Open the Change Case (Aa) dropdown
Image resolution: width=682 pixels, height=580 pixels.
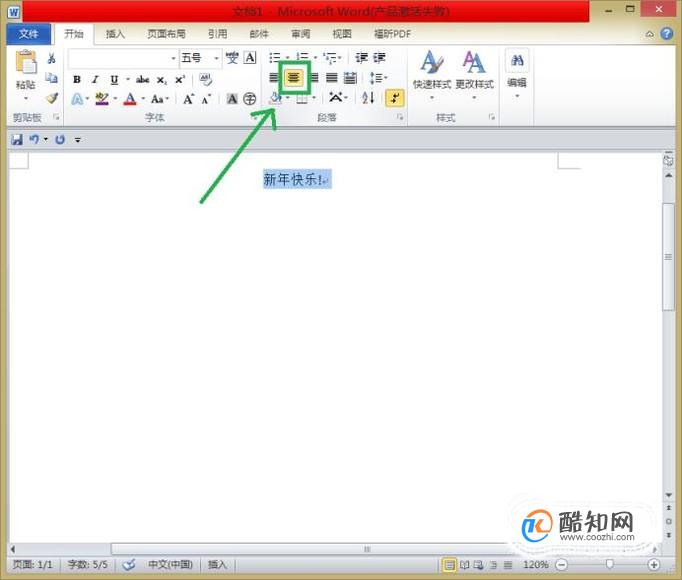pos(159,99)
